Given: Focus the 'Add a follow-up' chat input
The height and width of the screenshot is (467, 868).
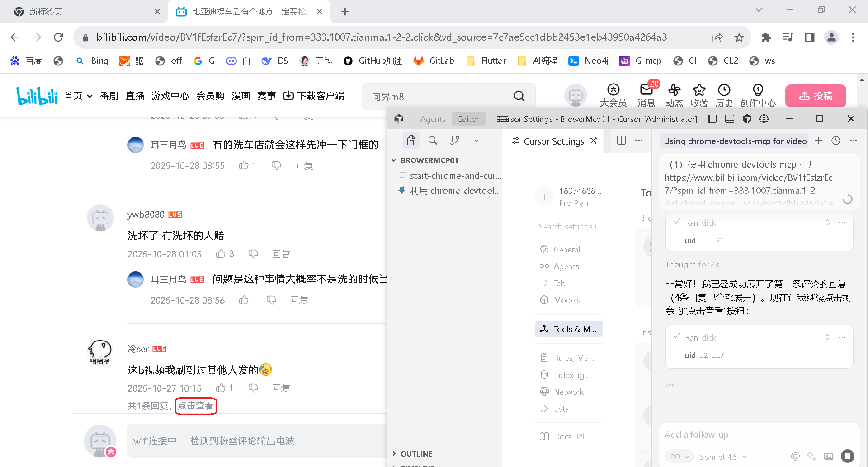Looking at the screenshot, I should [x=759, y=434].
